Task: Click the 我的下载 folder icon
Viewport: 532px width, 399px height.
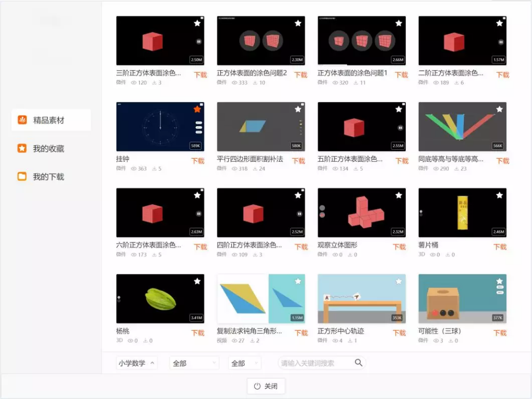Action: pyautogui.click(x=22, y=176)
